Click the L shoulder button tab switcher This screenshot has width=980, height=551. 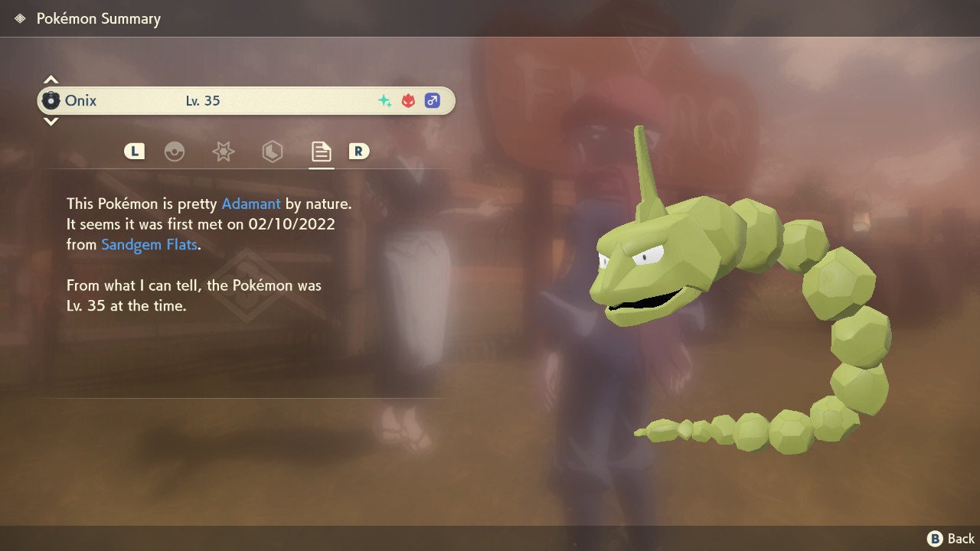coord(135,152)
